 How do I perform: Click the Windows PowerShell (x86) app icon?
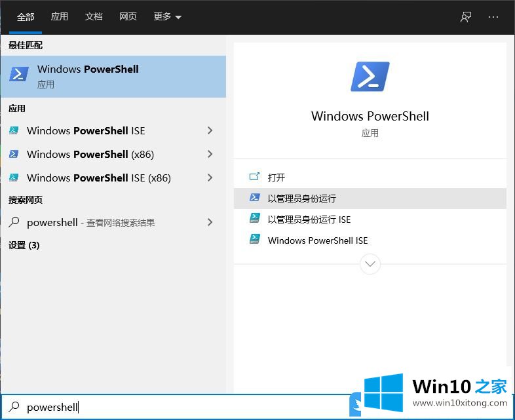[x=14, y=154]
